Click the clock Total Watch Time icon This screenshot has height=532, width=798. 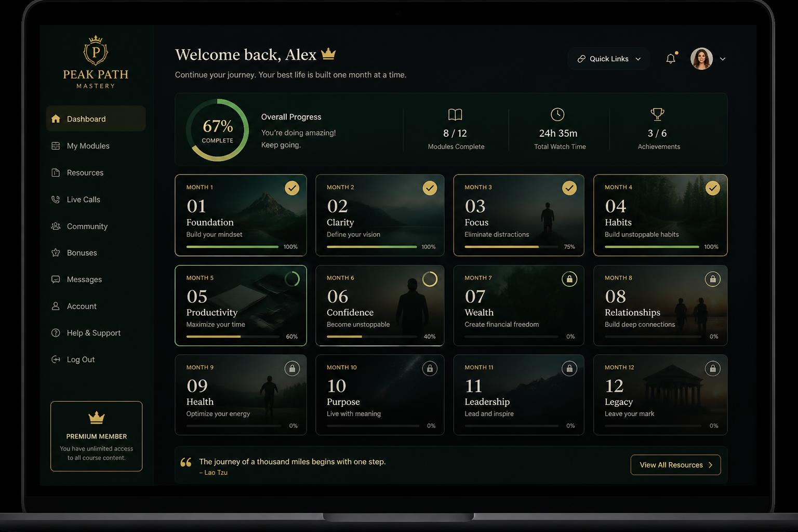click(x=557, y=114)
